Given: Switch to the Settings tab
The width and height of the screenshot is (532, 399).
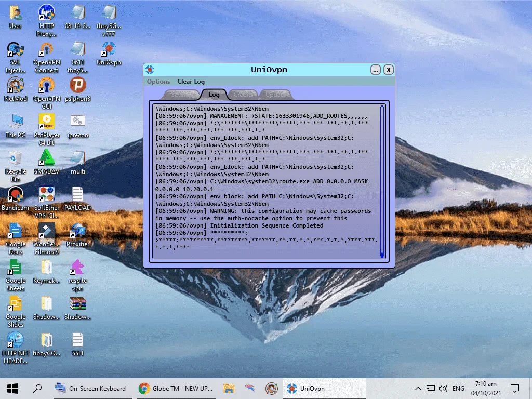Looking at the screenshot, I should pyautogui.click(x=181, y=95).
